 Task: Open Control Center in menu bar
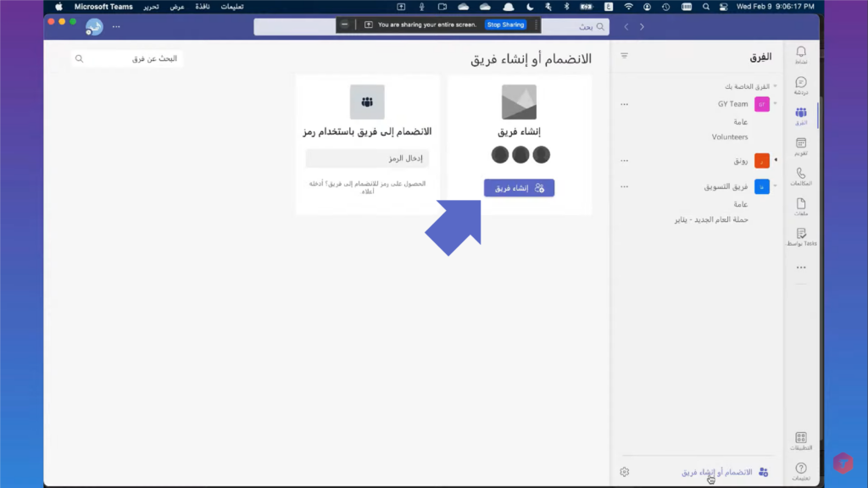[x=724, y=7]
